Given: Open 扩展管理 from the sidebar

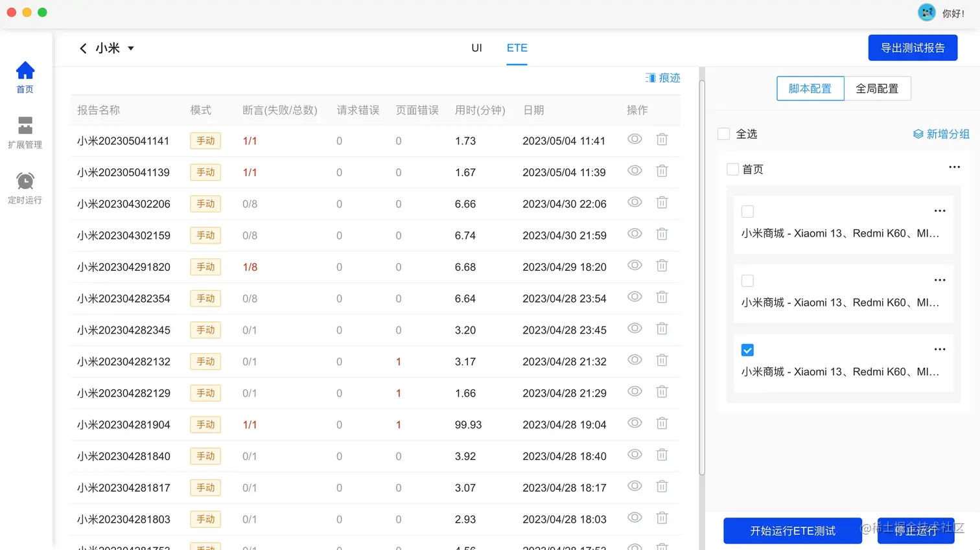Looking at the screenshot, I should pyautogui.click(x=25, y=132).
